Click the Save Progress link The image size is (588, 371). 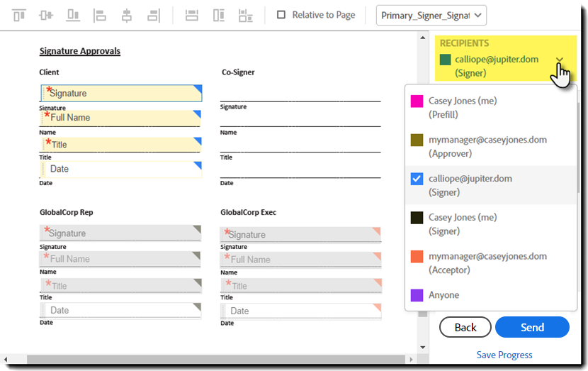504,355
